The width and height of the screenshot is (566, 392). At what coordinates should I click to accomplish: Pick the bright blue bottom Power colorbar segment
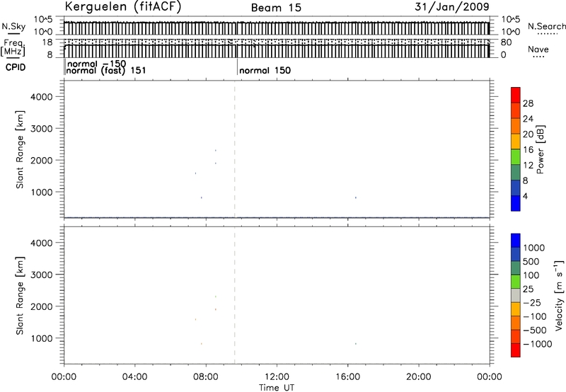click(x=516, y=203)
